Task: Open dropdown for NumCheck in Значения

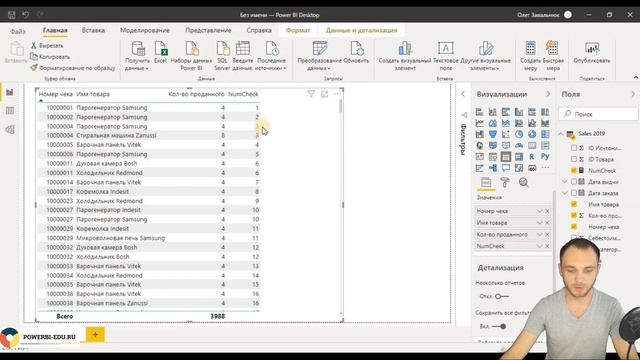Action: point(540,246)
